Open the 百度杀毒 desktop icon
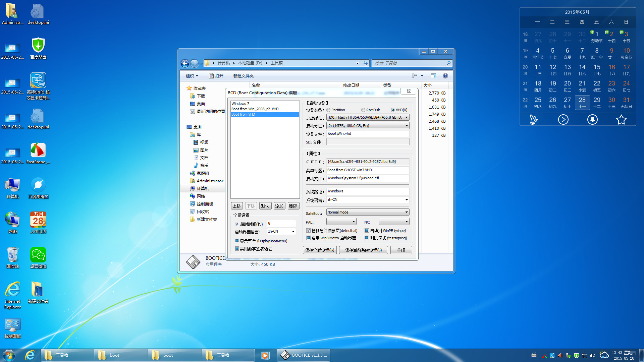This screenshot has width=644, height=362. 38,49
